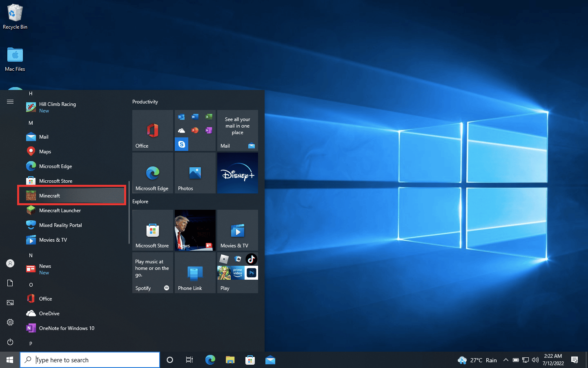Viewport: 588px width, 368px height.
Task: Open the Spotify tile
Action: (153, 273)
